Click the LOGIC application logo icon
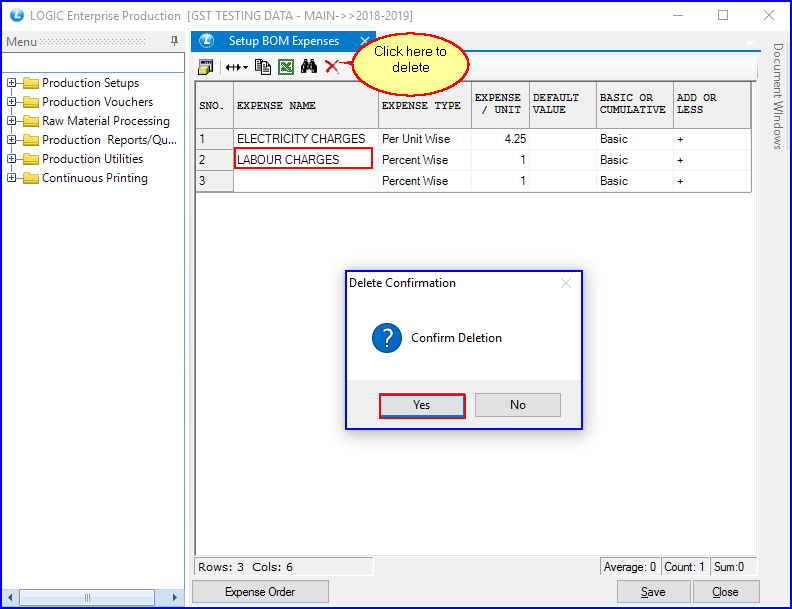This screenshot has width=792, height=609. pyautogui.click(x=17, y=15)
